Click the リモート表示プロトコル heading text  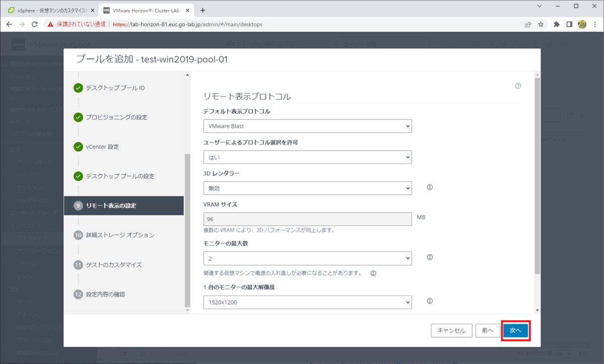(x=247, y=96)
